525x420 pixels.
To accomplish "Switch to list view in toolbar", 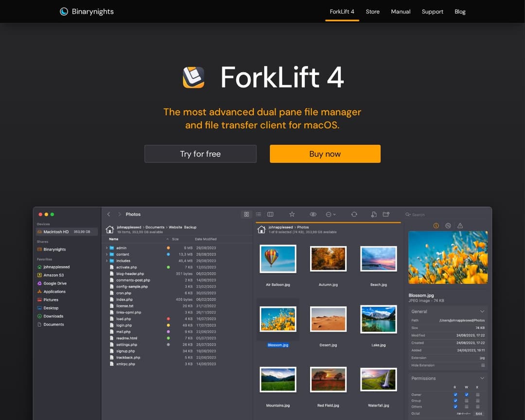I will coord(258,214).
